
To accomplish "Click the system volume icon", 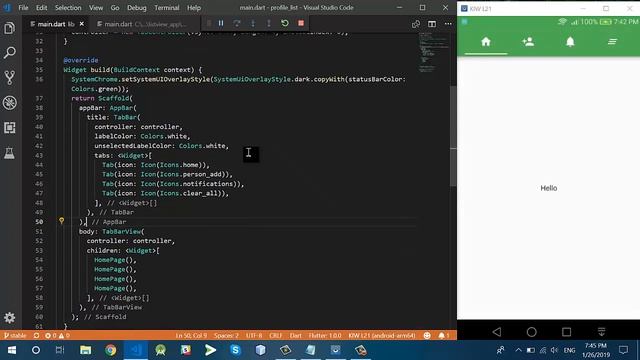I will pyautogui.click(x=554, y=350).
